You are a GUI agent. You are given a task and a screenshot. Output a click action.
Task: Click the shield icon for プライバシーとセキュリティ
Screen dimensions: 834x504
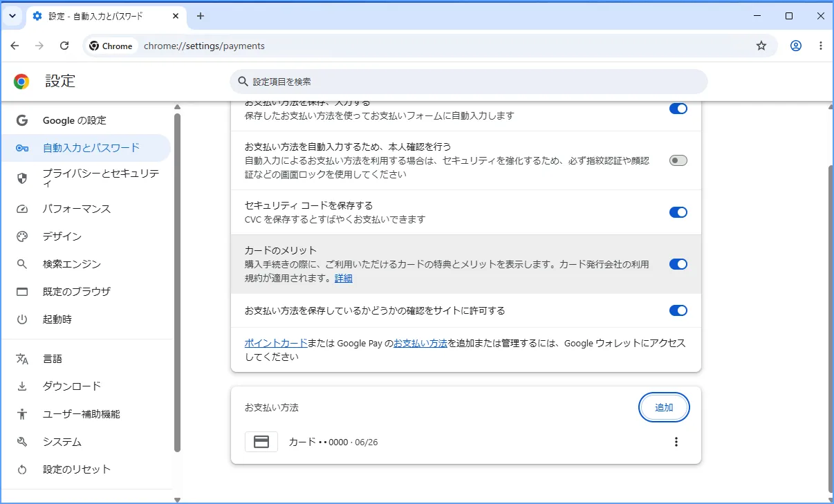click(22, 178)
